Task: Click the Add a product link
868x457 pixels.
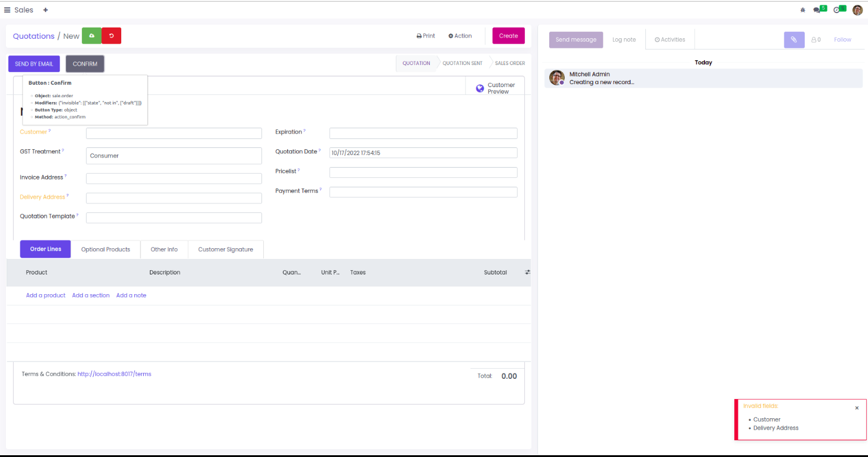Action: point(45,295)
